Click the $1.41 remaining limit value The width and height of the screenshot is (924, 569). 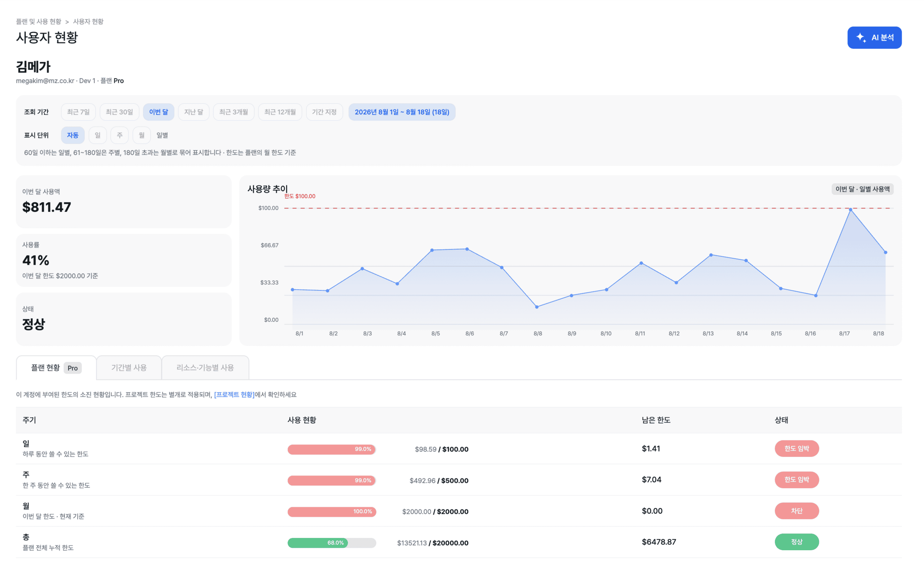(651, 448)
